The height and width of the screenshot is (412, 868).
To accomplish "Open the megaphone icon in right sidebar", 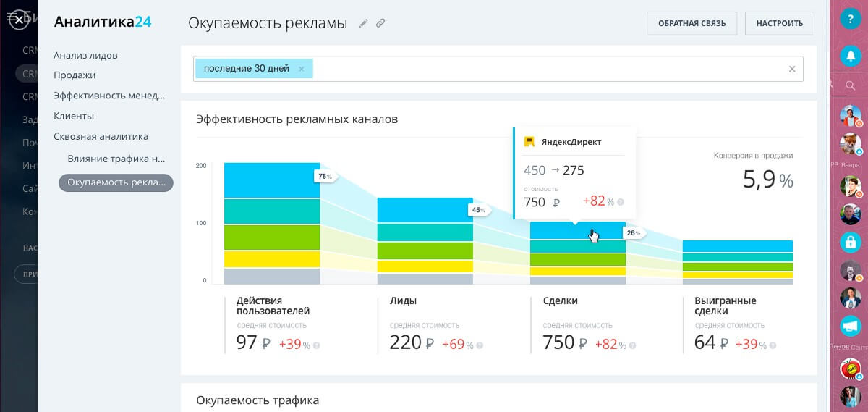I will (850, 326).
